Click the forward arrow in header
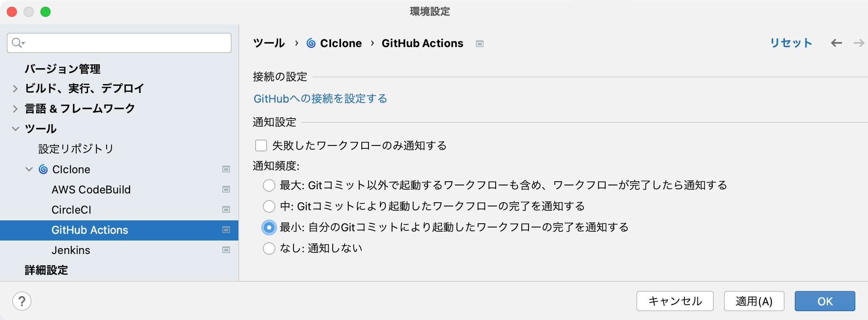 pos(859,43)
